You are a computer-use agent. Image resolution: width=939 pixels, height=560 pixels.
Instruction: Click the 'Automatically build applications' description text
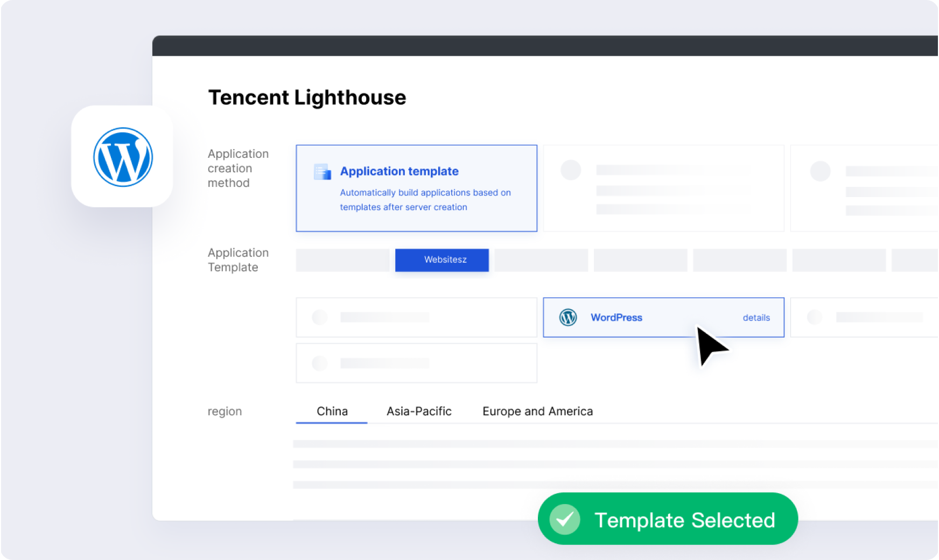(425, 200)
